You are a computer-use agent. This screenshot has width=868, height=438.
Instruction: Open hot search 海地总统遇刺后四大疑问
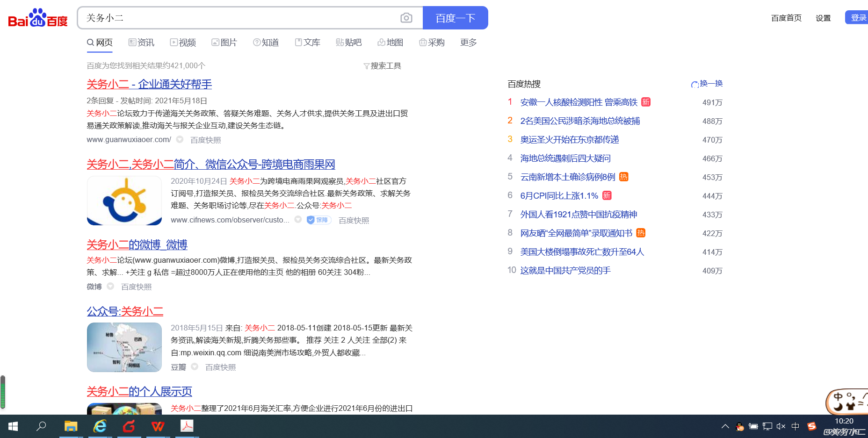tap(566, 158)
